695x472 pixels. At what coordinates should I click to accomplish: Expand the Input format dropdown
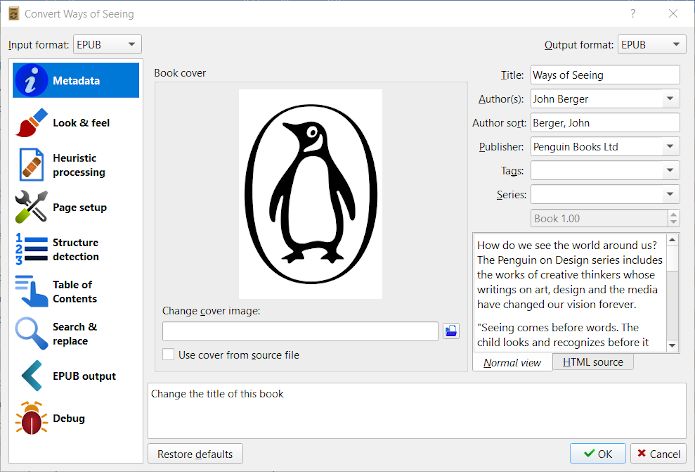108,44
